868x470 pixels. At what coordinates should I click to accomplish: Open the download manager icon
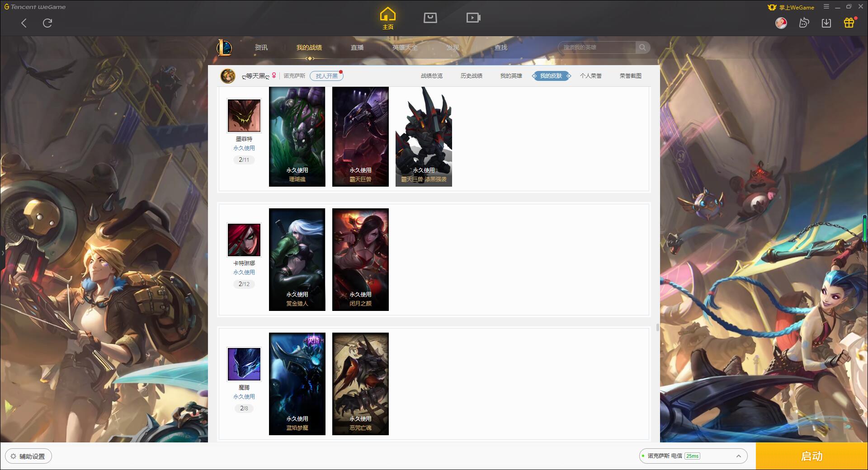826,23
